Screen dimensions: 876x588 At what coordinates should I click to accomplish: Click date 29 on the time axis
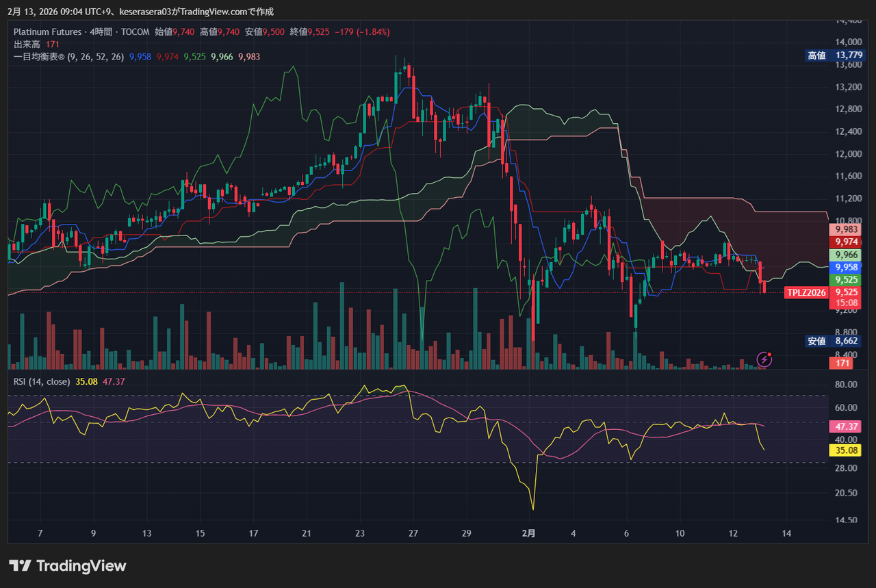tap(467, 533)
